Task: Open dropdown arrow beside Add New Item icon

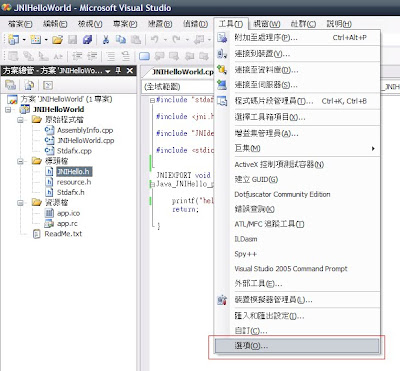Action: click(x=46, y=40)
